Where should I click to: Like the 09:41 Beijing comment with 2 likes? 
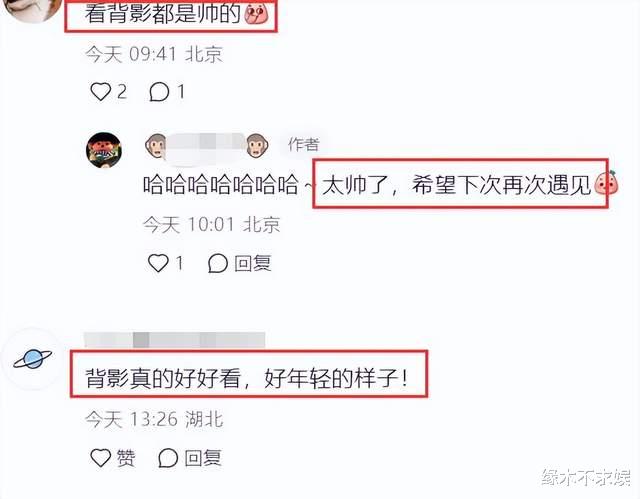click(100, 91)
